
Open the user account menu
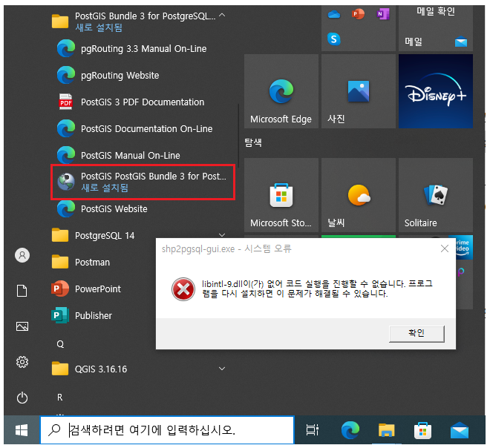pos(22,255)
